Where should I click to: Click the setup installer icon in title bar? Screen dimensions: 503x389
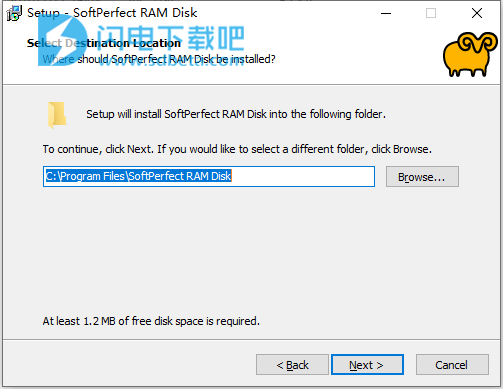click(x=14, y=13)
